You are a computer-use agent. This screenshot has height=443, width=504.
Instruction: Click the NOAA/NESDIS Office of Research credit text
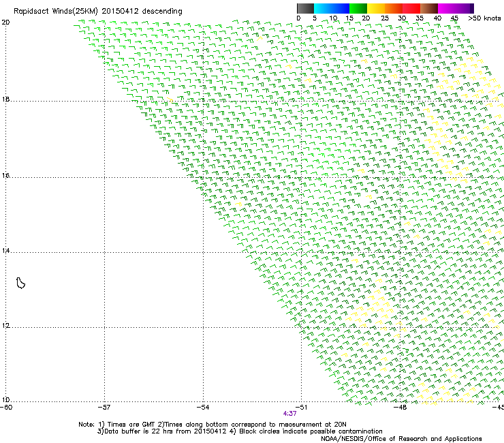coord(401,439)
